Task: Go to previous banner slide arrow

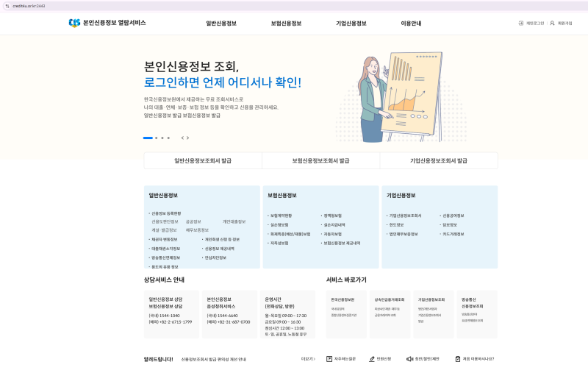Action: [x=182, y=138]
